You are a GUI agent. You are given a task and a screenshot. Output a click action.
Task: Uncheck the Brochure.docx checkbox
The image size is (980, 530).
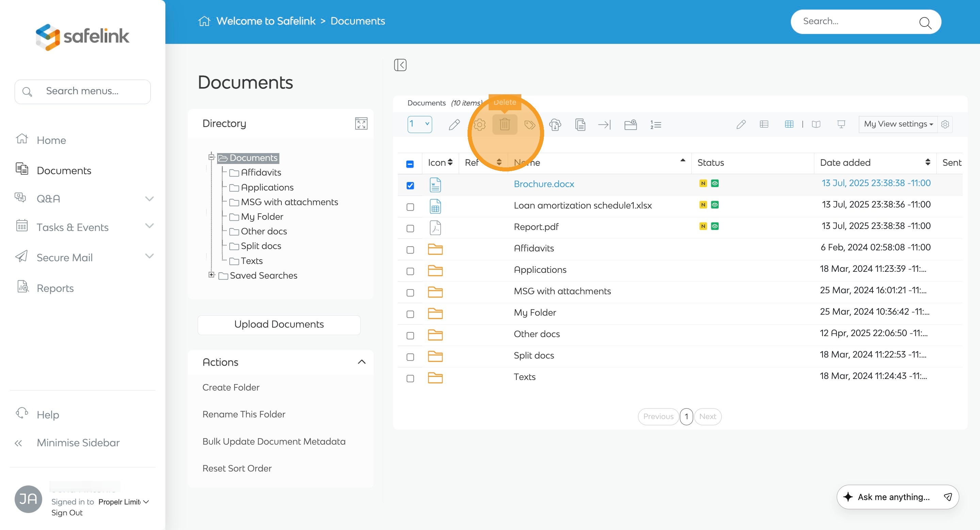tap(410, 185)
